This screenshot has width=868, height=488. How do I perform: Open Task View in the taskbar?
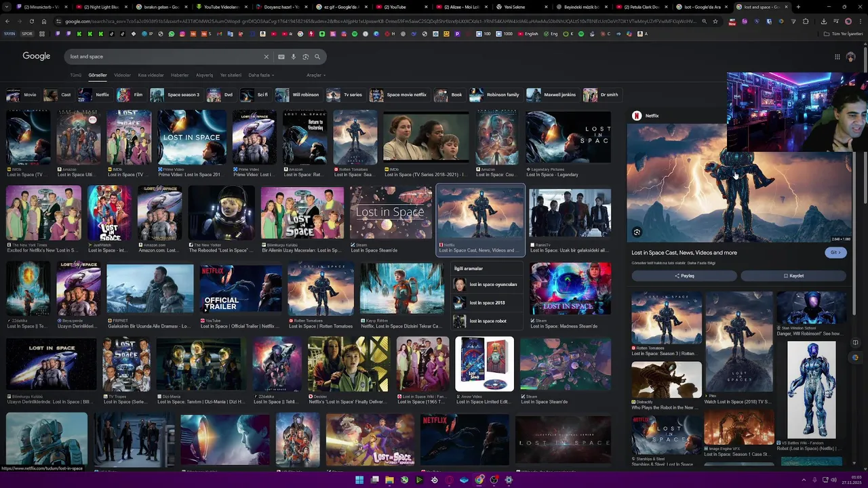pos(374,480)
